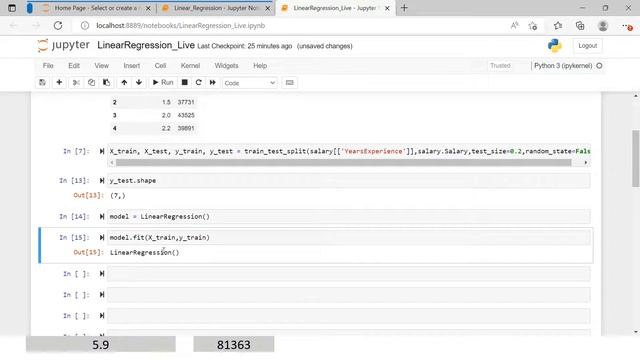Click run icon beside In [7] cell
The image size is (640, 360).
(102, 151)
